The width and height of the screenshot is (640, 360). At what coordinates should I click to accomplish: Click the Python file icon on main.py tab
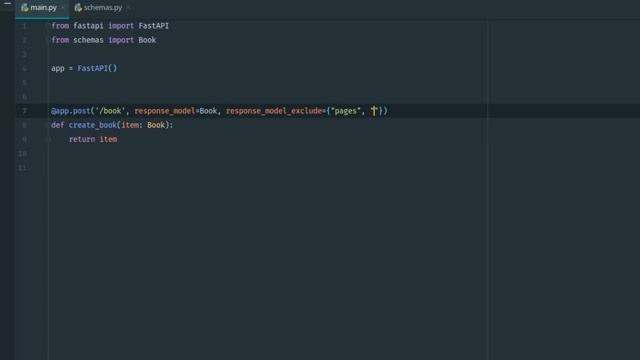(x=24, y=8)
